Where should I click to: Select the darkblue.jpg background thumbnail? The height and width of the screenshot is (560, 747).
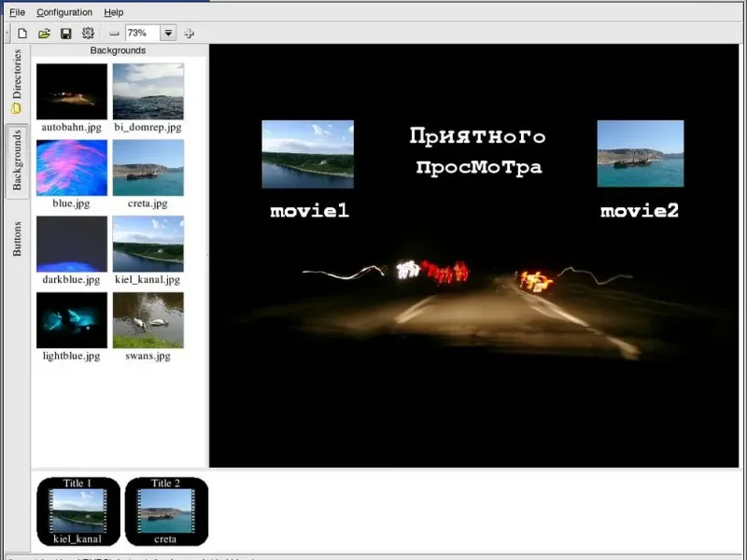point(72,244)
